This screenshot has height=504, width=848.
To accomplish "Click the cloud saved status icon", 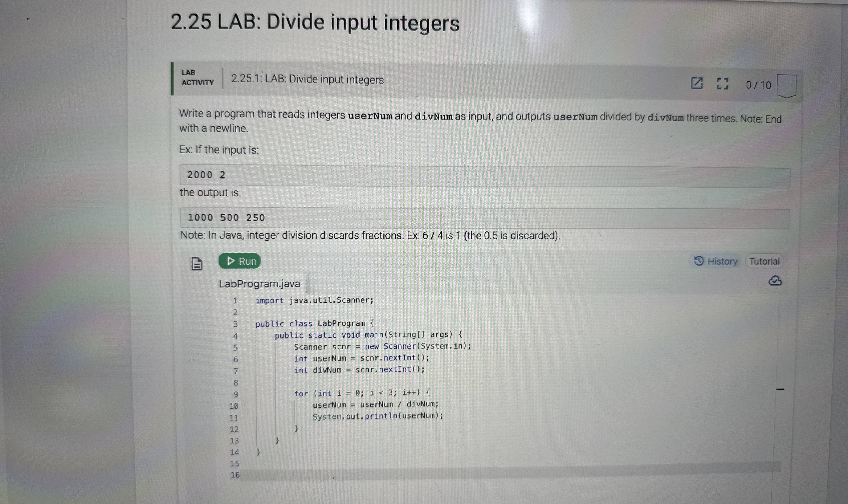I will [775, 281].
